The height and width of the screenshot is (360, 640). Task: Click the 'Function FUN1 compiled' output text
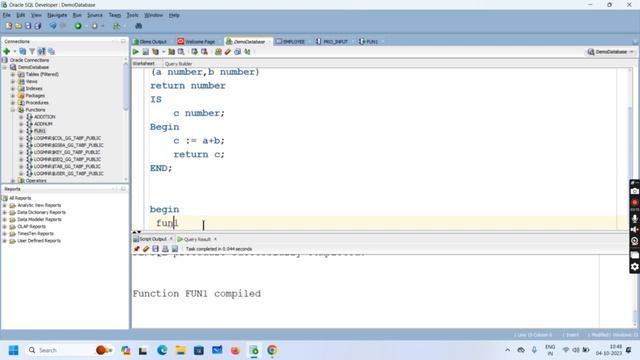(x=197, y=293)
